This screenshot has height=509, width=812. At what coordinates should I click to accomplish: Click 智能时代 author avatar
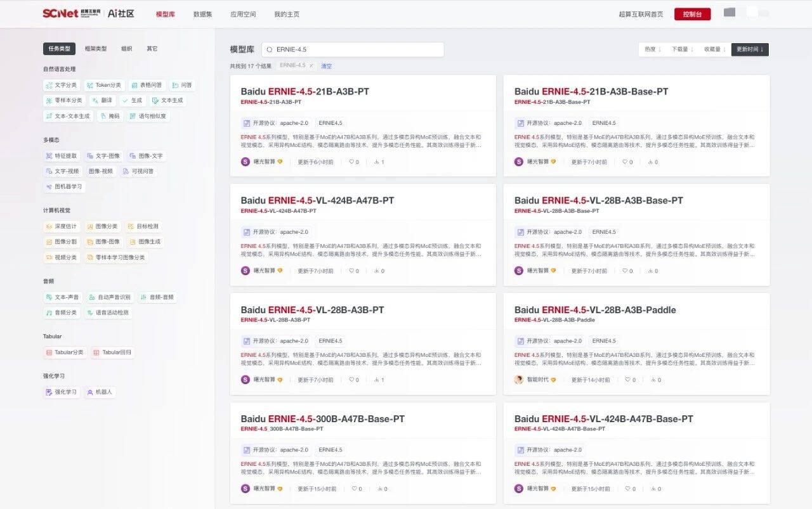coord(519,380)
